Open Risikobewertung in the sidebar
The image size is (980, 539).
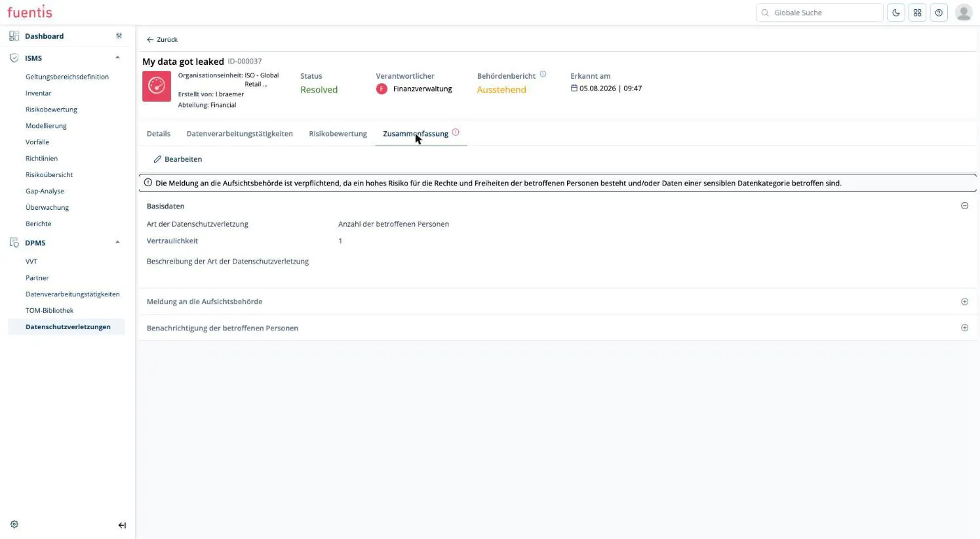[x=51, y=110]
